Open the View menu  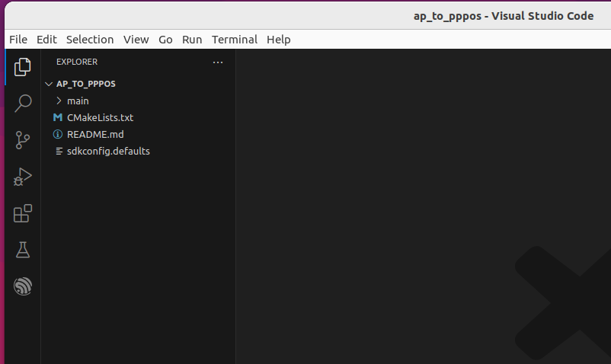136,40
